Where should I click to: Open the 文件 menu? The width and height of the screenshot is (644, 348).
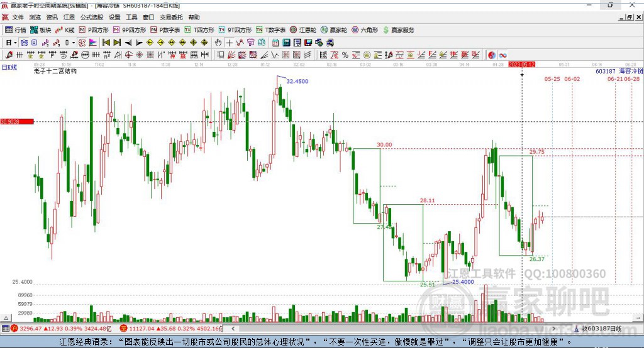18,17
